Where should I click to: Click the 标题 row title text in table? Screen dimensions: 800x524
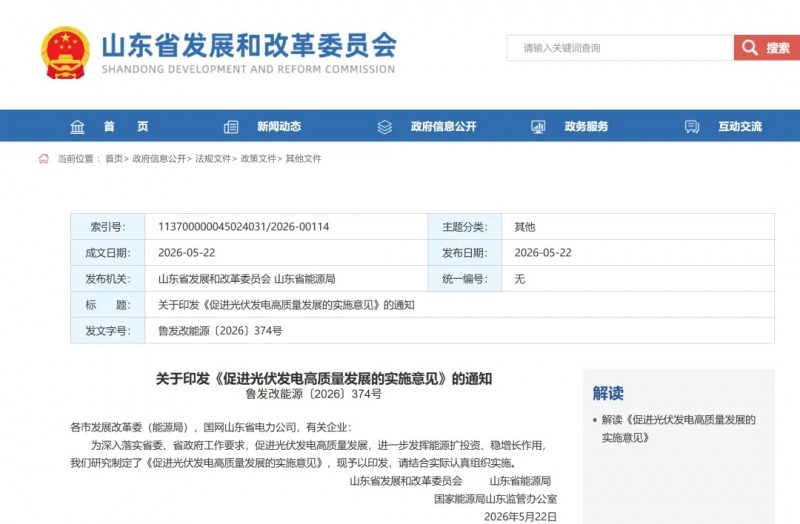(x=286, y=305)
